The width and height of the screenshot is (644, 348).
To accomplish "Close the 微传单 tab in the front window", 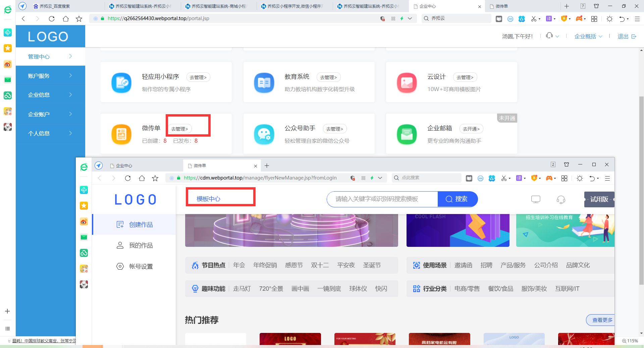I will point(256,166).
